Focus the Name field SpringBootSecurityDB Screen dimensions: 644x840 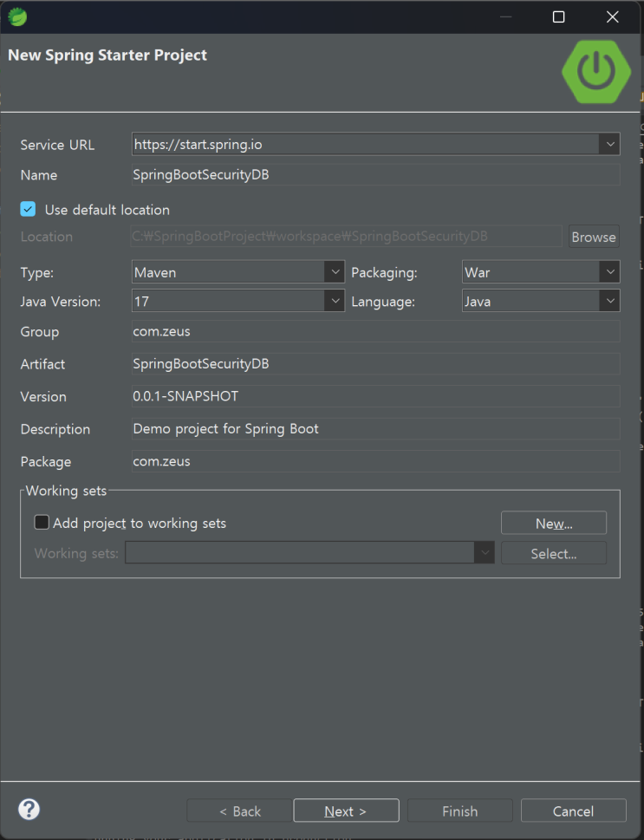tap(375, 174)
